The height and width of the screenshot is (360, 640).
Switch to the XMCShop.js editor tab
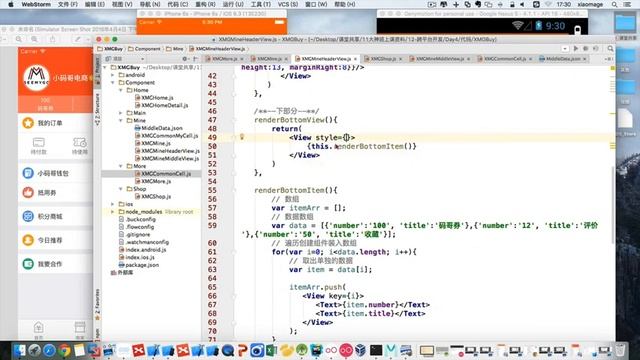382,59
